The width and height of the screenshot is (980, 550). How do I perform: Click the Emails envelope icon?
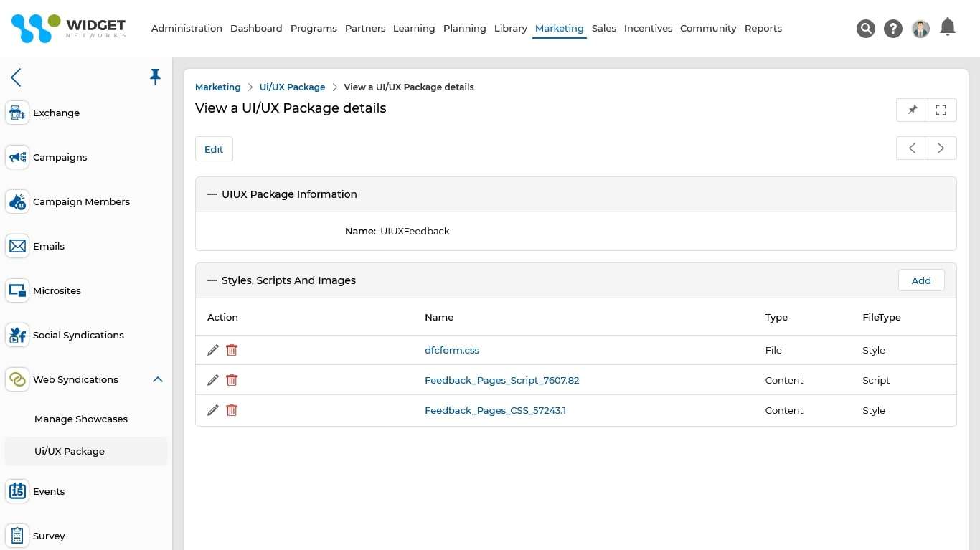(17, 246)
